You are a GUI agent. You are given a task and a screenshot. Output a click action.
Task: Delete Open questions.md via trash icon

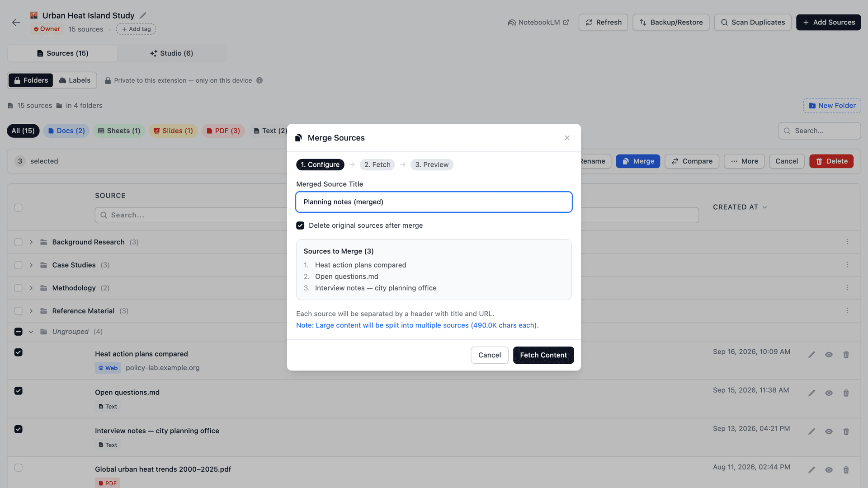[x=846, y=393]
